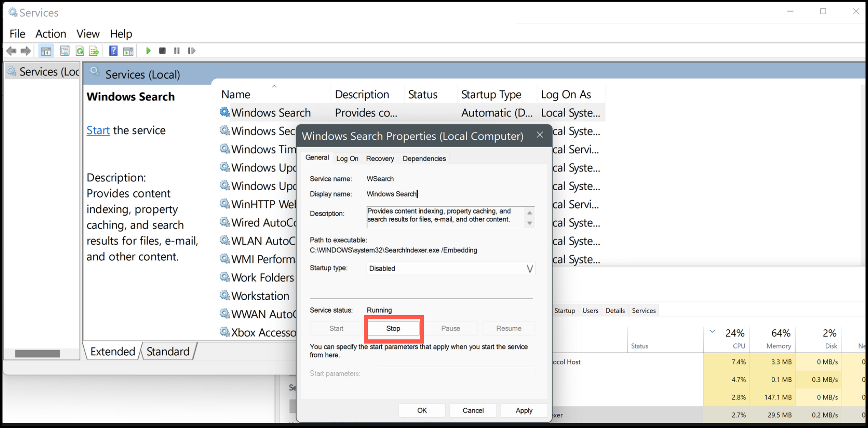Switch to the Dependencies tab
This screenshot has height=428, width=868.
(x=424, y=159)
